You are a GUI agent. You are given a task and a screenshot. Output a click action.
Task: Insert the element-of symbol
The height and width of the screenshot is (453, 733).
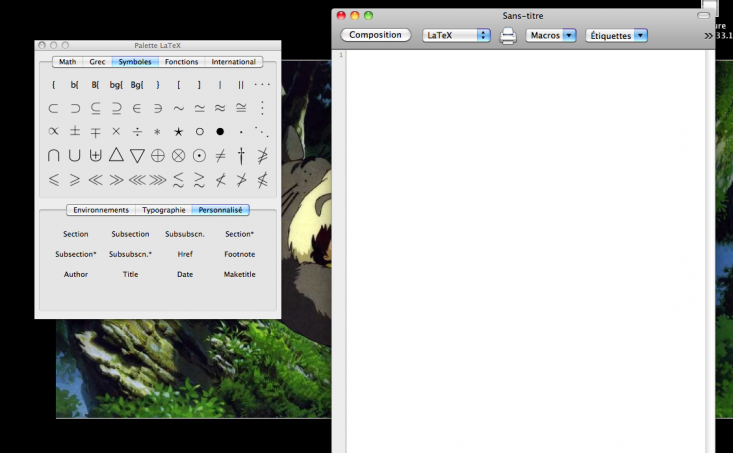coord(137,108)
